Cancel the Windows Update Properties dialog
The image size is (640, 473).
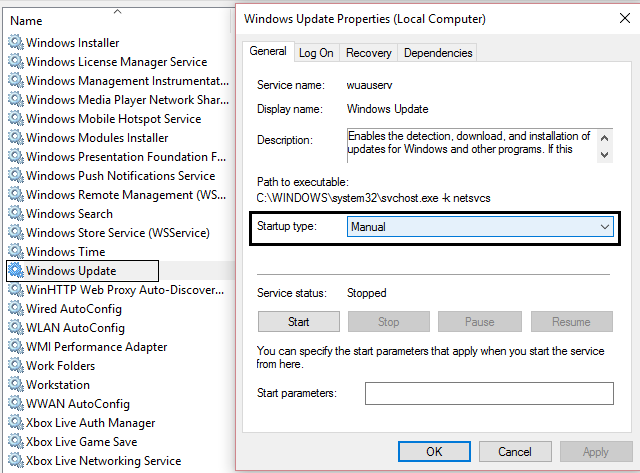point(515,452)
